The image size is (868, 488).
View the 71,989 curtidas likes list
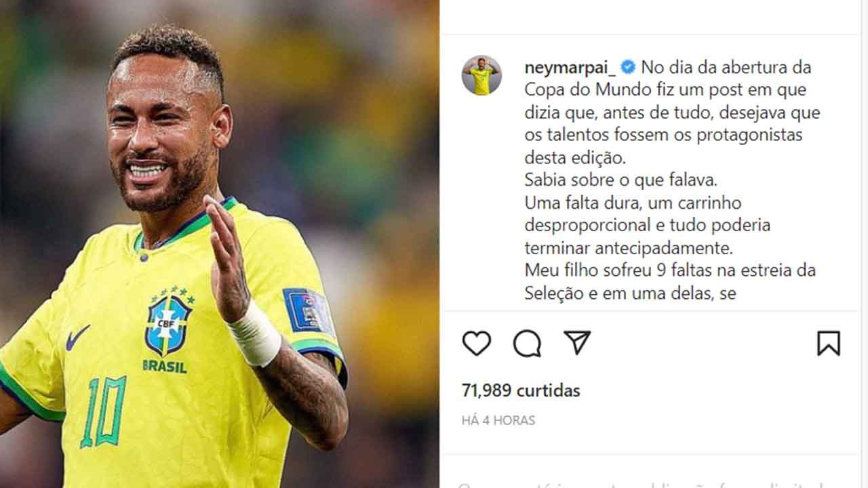(521, 390)
